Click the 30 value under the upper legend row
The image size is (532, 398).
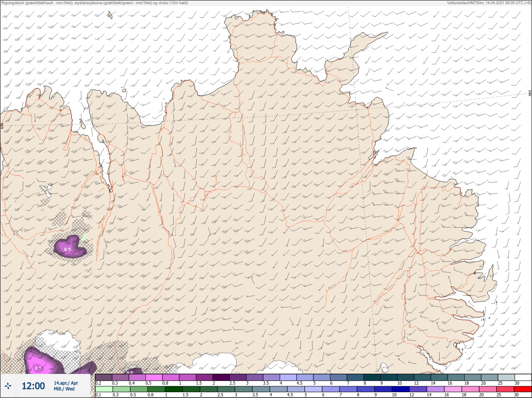point(517,383)
